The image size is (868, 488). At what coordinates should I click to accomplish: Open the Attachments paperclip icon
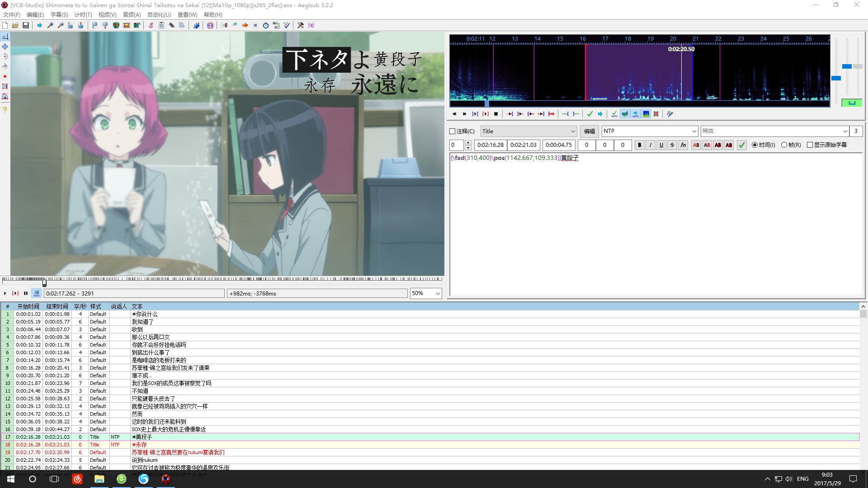point(172,25)
